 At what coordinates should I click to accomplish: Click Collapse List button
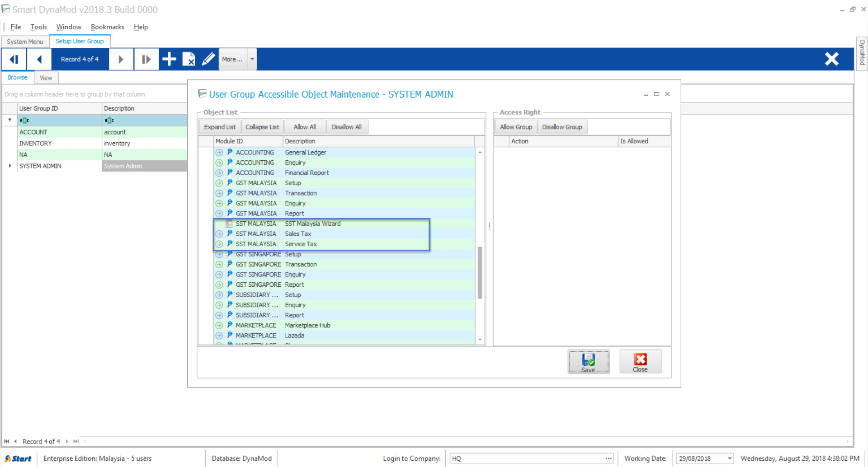262,127
